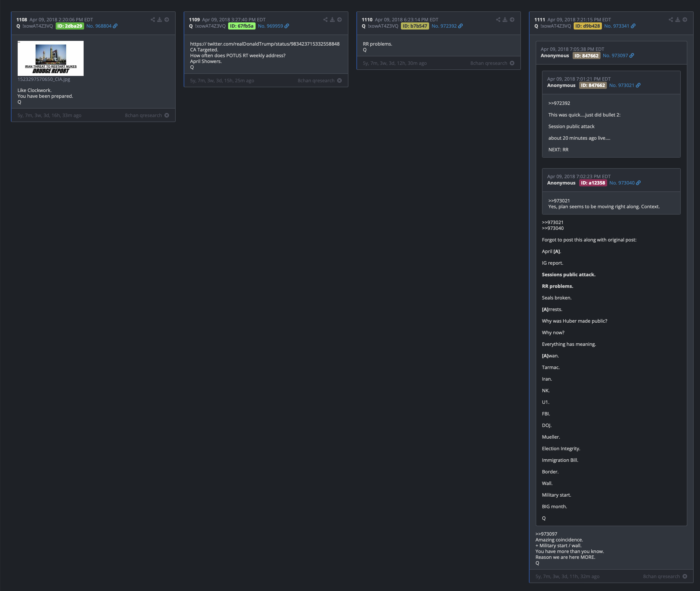Click chain link icon beside No. 972392

460,26
